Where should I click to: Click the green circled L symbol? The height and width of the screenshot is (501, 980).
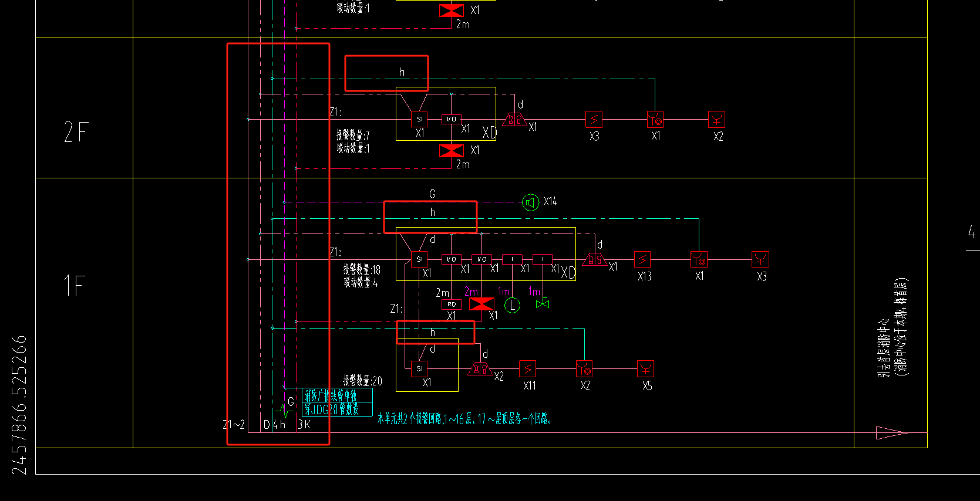click(x=513, y=305)
